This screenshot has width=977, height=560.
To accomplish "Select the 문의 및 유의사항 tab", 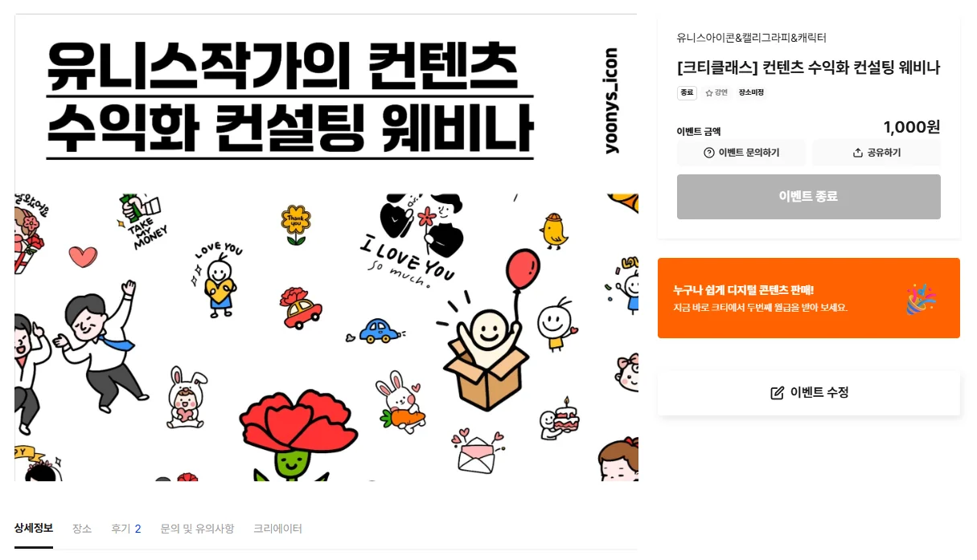I will 197,529.
